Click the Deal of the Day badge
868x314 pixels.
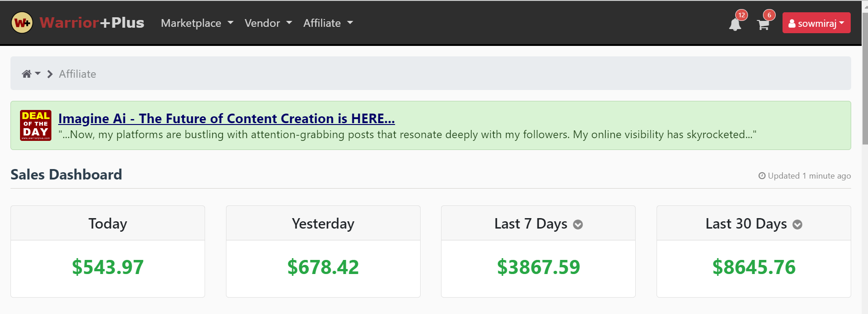35,125
